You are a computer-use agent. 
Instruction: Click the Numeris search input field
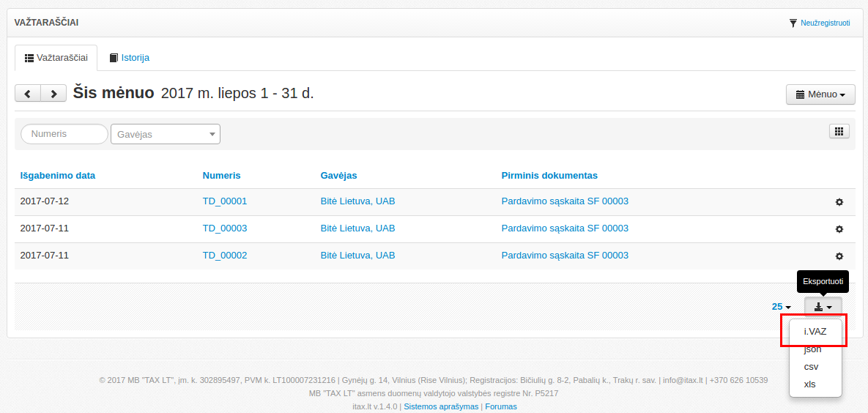coord(64,134)
